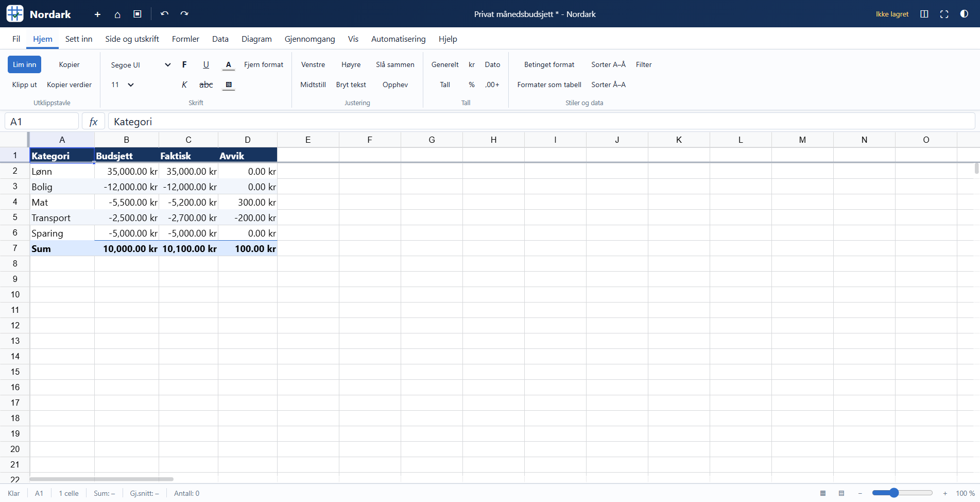This screenshot has height=502, width=980.
Task: Toggle strikethrough abc formatting
Action: click(206, 85)
